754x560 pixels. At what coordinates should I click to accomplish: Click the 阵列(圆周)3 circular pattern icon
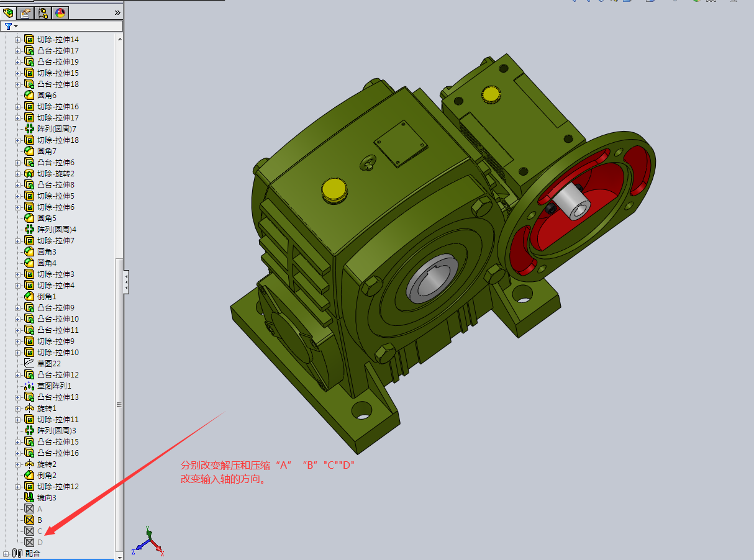(x=29, y=431)
